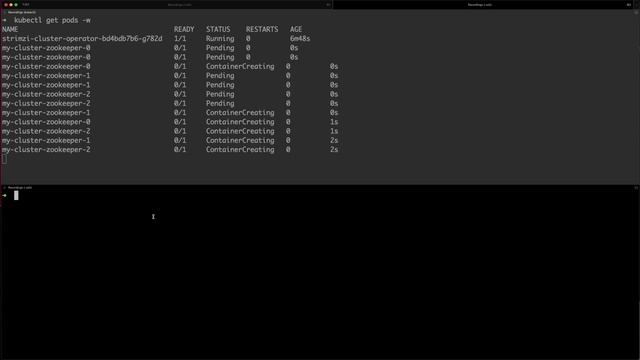The width and height of the screenshot is (640, 360).
Task: Click the zookeeper-1 pod name in the row aged 2s
Action: click(46, 140)
